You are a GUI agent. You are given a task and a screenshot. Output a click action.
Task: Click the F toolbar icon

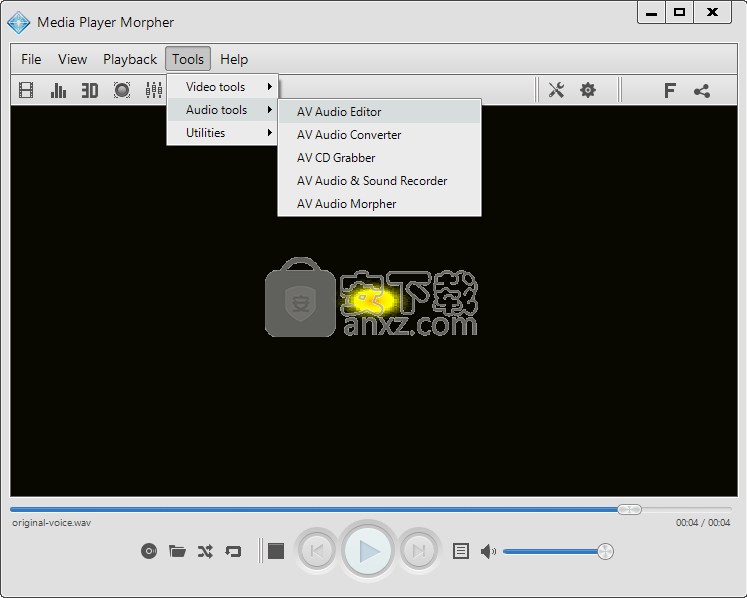[x=670, y=90]
